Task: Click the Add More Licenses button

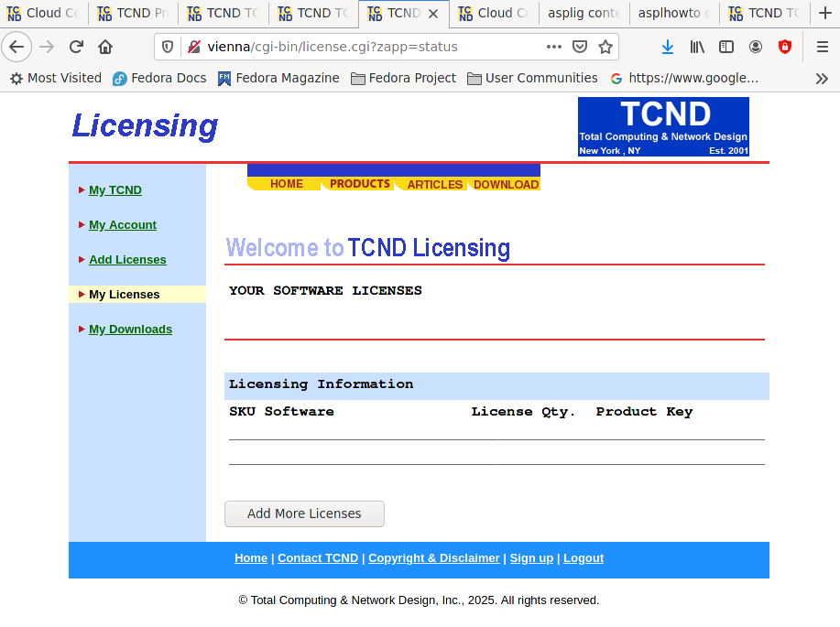Action: pyautogui.click(x=304, y=513)
